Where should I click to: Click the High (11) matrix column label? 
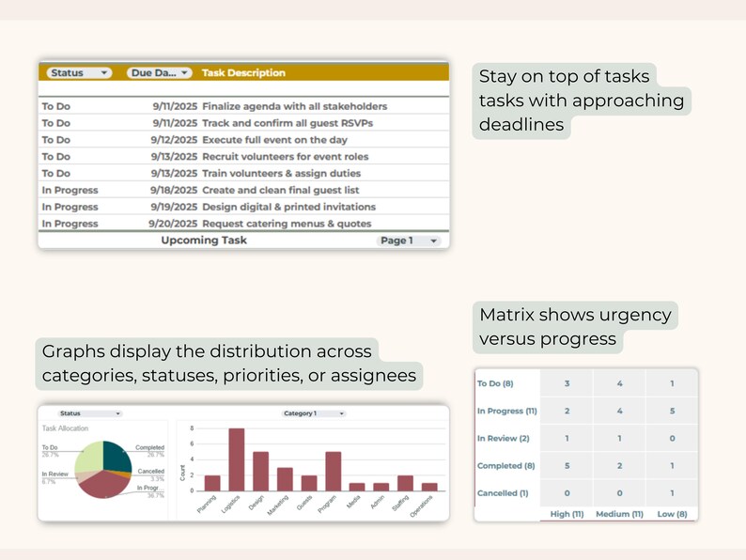[x=567, y=514]
